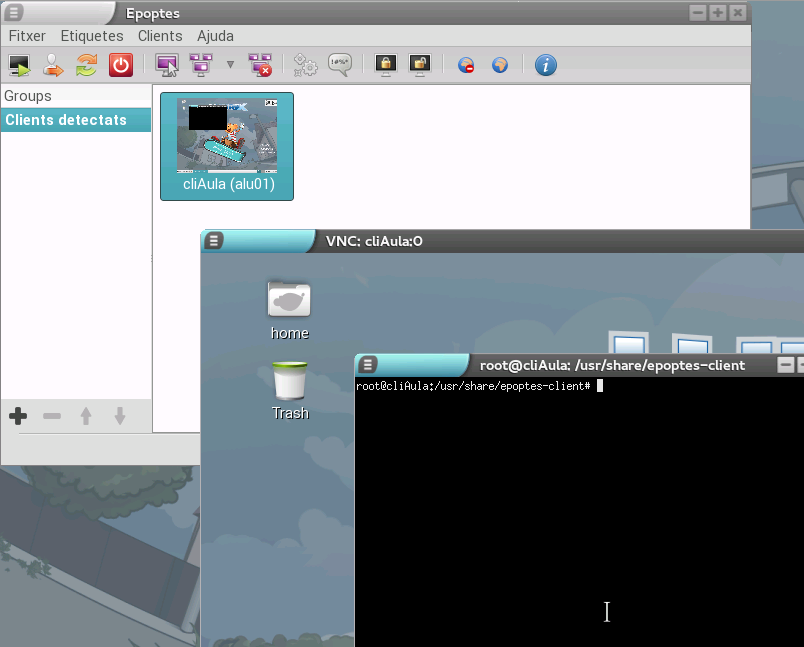Screen dimensions: 804x647
Task: Select the cliAula (alu01) client thumbnail
Action: [x=227, y=146]
